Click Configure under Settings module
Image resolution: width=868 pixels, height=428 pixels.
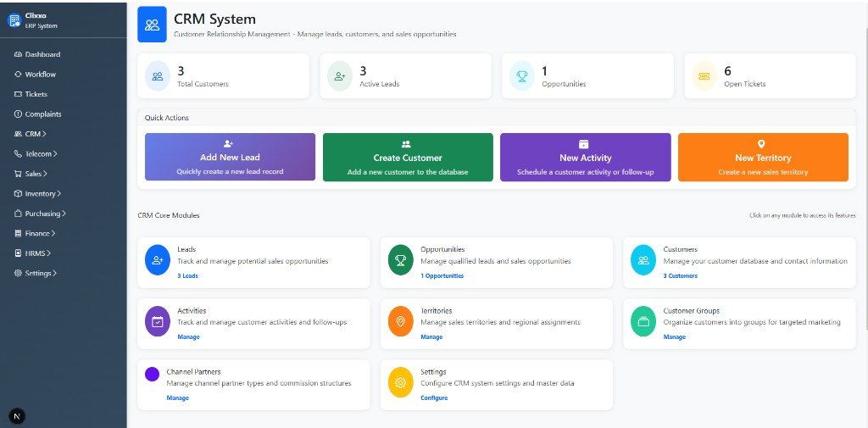(434, 398)
